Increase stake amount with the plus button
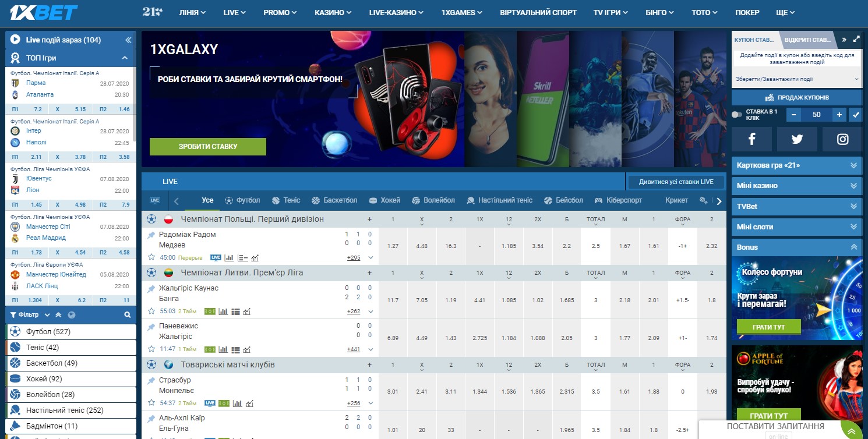The width and height of the screenshot is (868, 439). 839,115
